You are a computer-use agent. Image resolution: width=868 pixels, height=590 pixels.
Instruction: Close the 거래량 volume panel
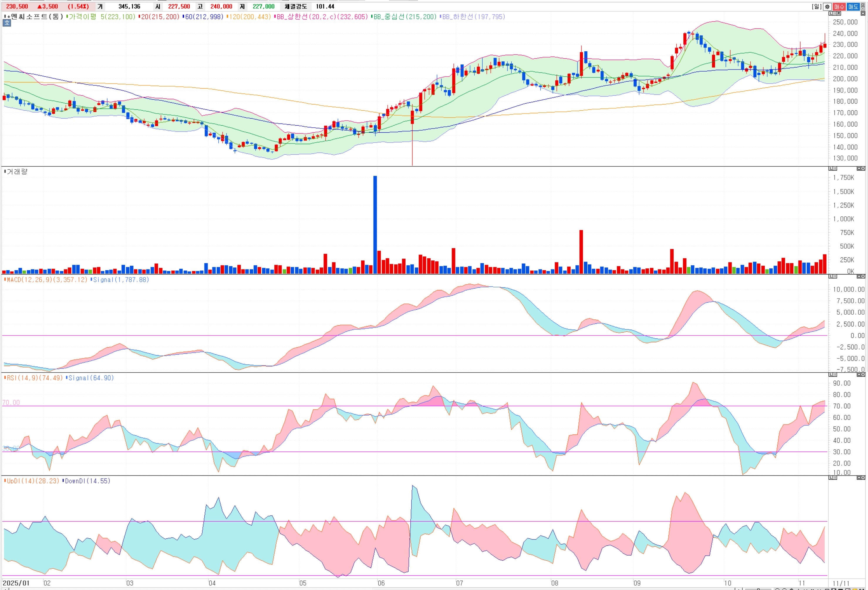[863, 169]
